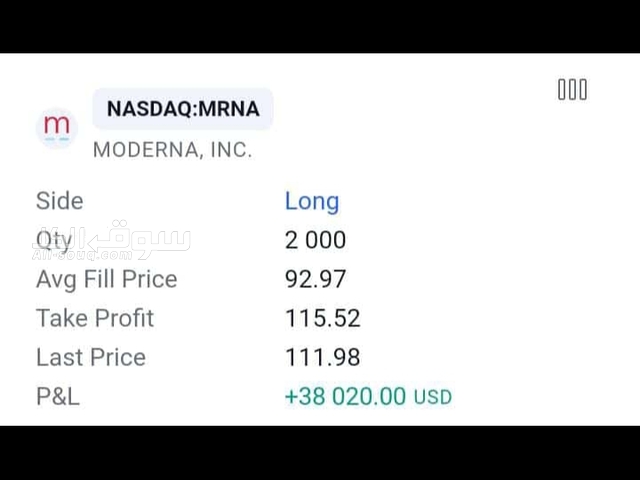Click the Last Price label
640x480 pixels.
coord(91,357)
